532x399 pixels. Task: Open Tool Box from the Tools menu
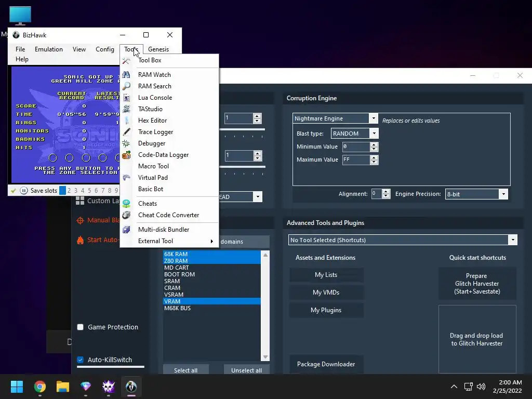pyautogui.click(x=150, y=60)
